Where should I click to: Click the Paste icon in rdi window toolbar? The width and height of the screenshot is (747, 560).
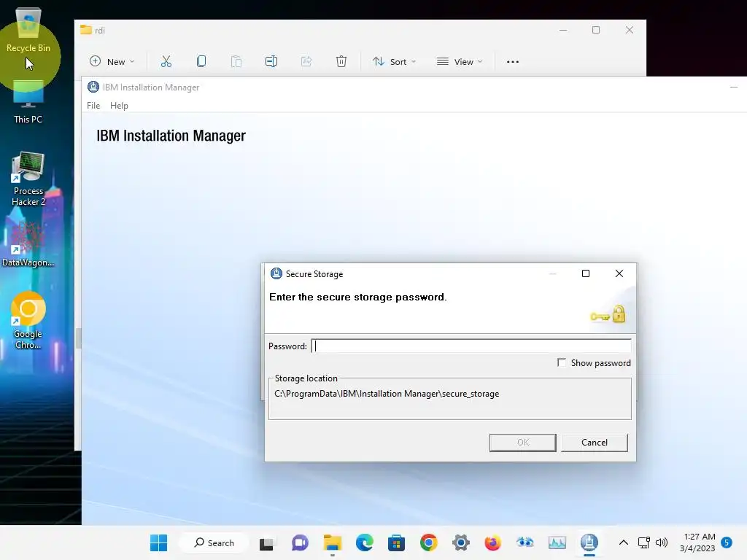click(236, 61)
